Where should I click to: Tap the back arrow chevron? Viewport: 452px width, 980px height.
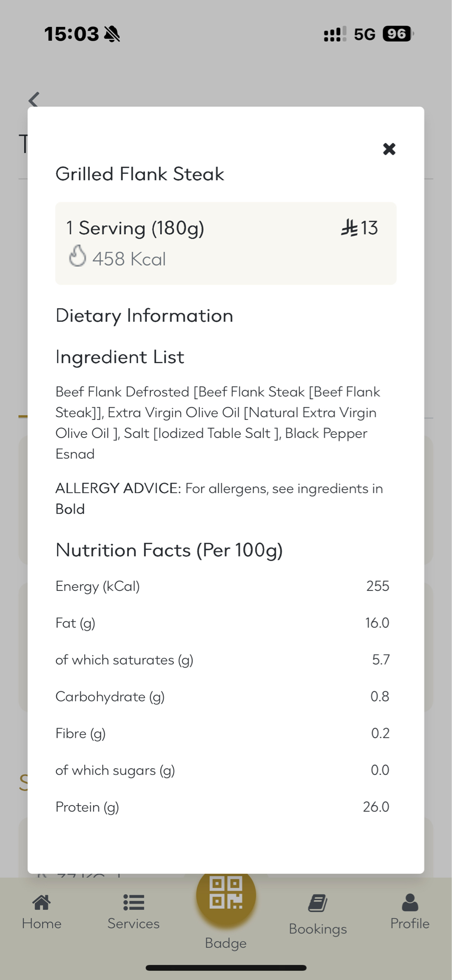[x=34, y=100]
